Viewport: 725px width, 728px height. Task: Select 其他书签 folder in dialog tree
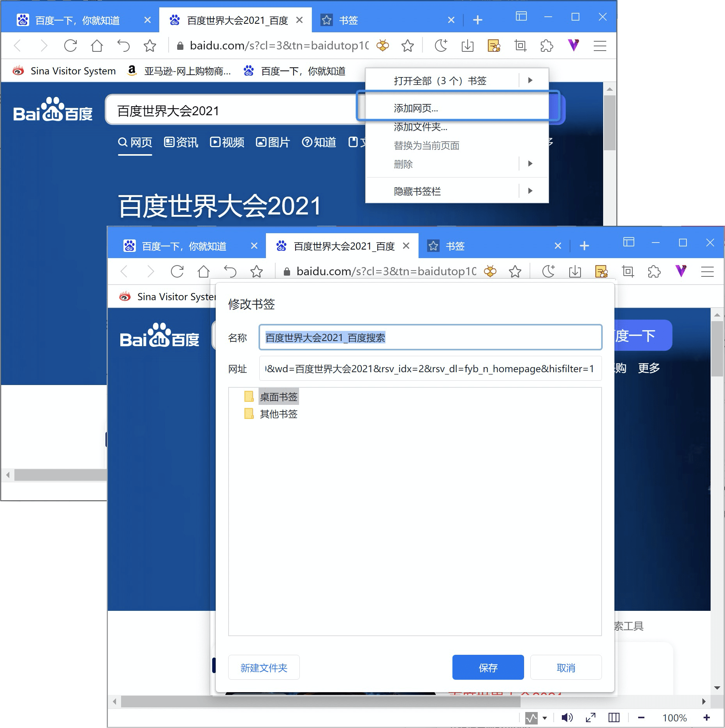pyautogui.click(x=278, y=414)
